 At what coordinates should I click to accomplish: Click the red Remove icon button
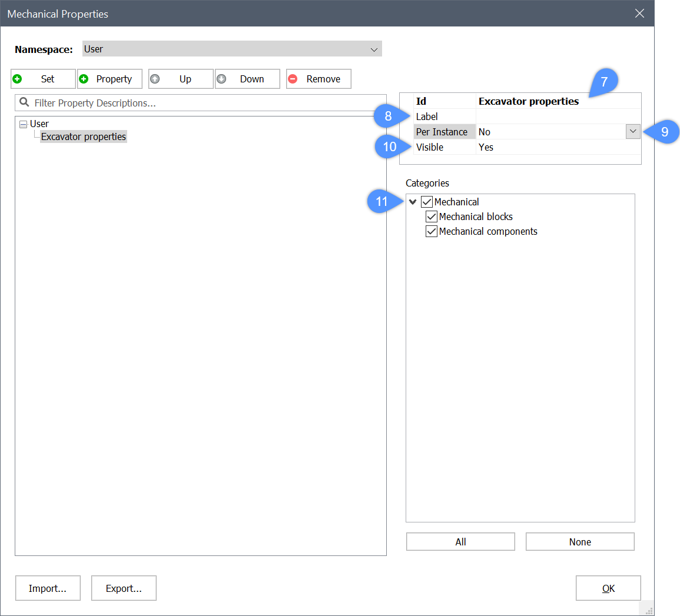[x=293, y=79]
